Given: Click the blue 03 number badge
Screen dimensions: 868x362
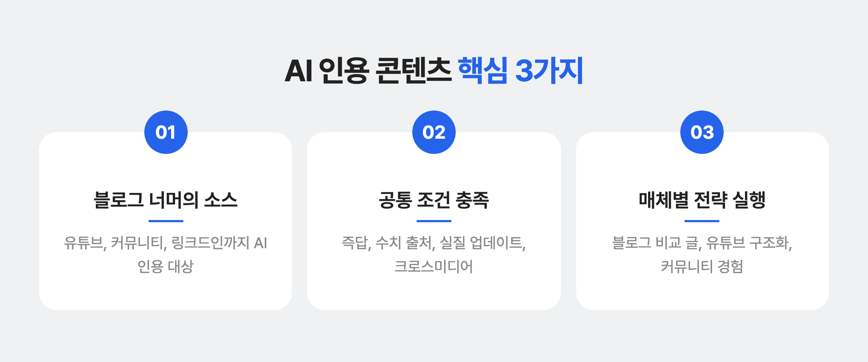Looking at the screenshot, I should (702, 132).
